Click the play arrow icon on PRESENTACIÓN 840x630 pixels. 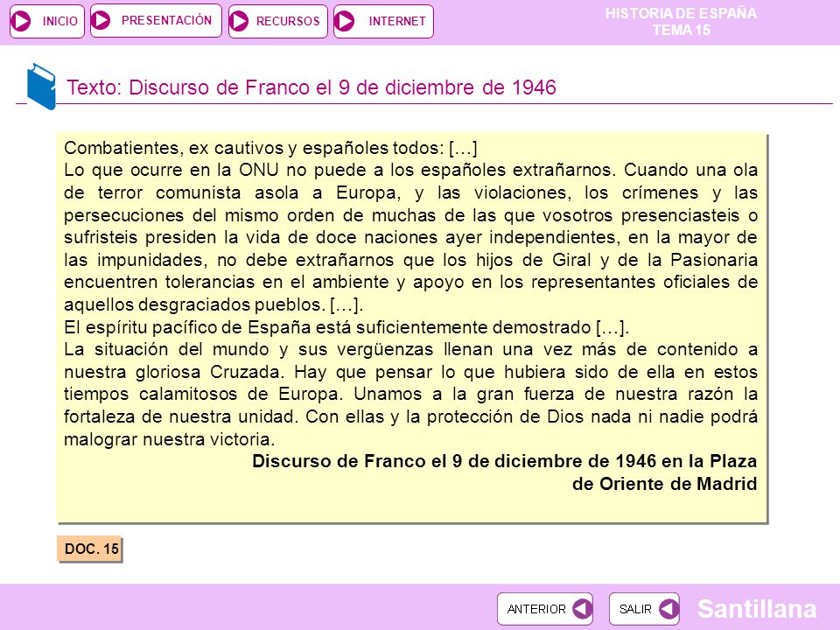pos(101,20)
